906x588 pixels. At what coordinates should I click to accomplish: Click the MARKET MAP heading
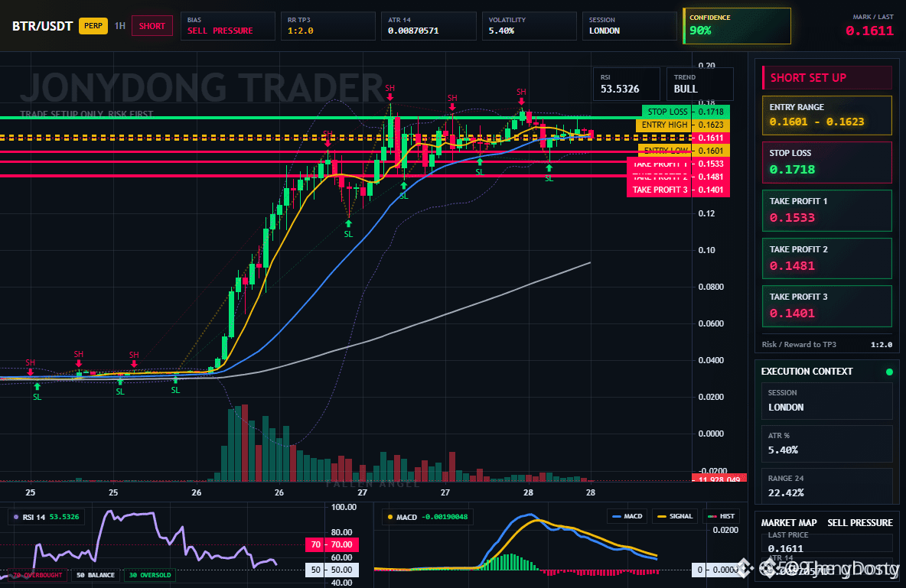point(789,523)
